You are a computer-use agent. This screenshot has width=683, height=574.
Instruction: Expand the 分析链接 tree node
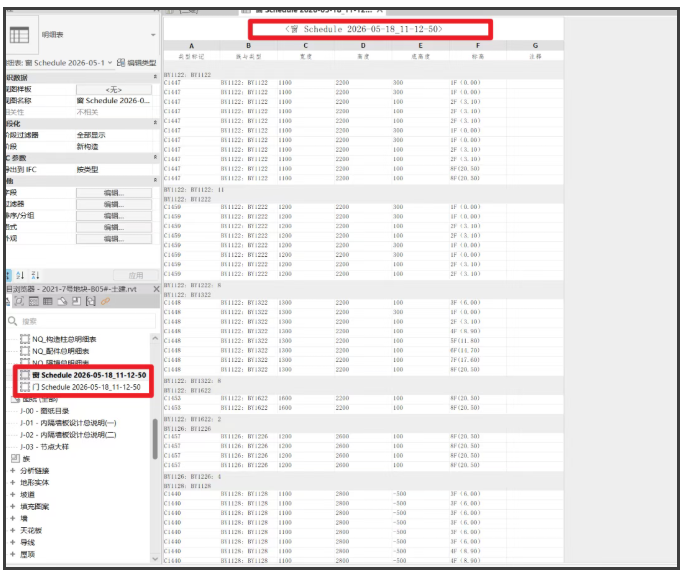click(13, 471)
